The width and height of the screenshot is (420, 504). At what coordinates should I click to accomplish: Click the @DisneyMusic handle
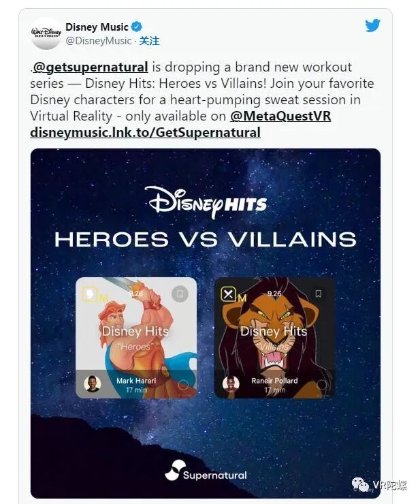click(x=99, y=41)
